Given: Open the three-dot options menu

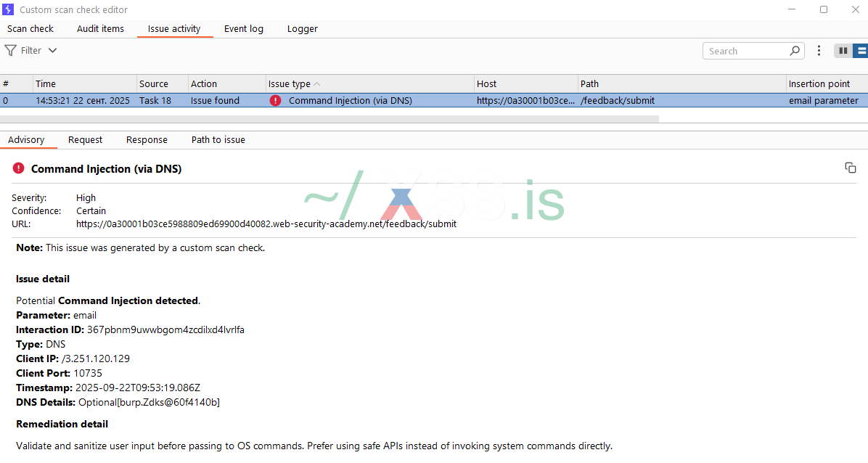Looking at the screenshot, I should 819,50.
